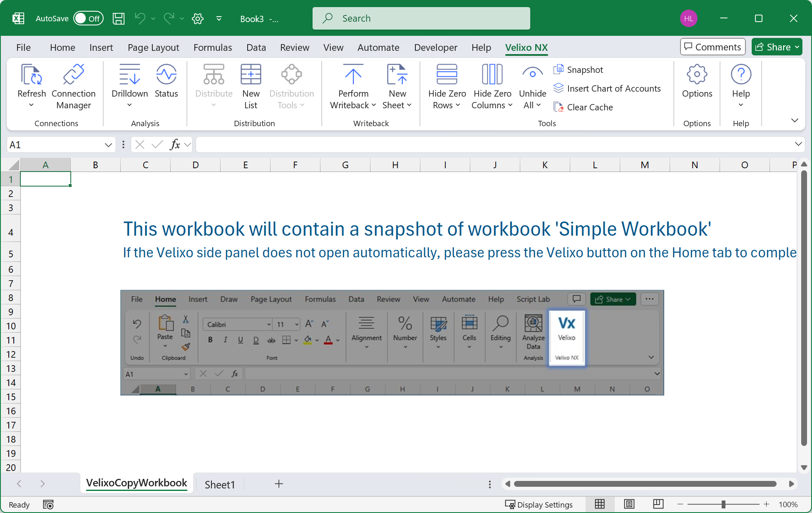Switch to Page Break Preview
This screenshot has width=812, height=513.
tap(658, 504)
